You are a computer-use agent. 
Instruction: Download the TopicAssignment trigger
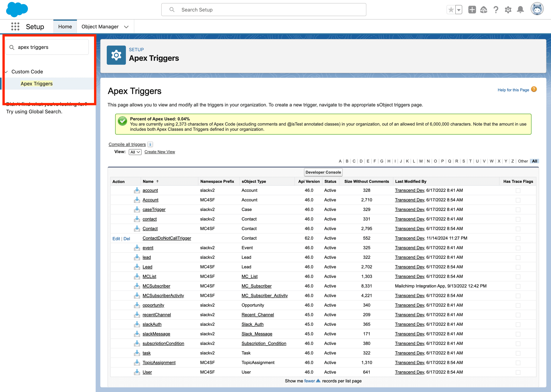[x=137, y=363]
